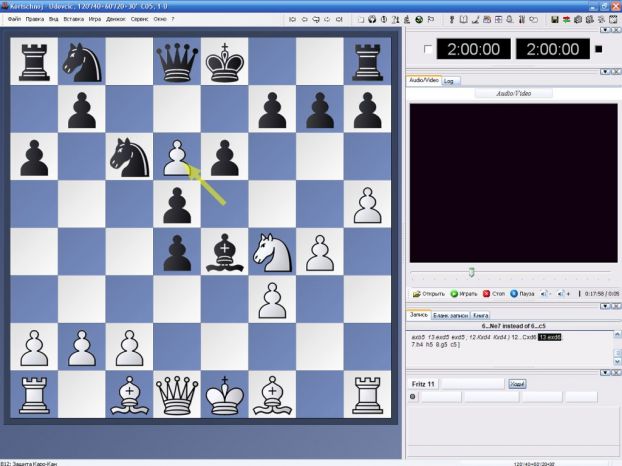Click the Стоп stop button
This screenshot has width=622, height=466.
(x=494, y=294)
